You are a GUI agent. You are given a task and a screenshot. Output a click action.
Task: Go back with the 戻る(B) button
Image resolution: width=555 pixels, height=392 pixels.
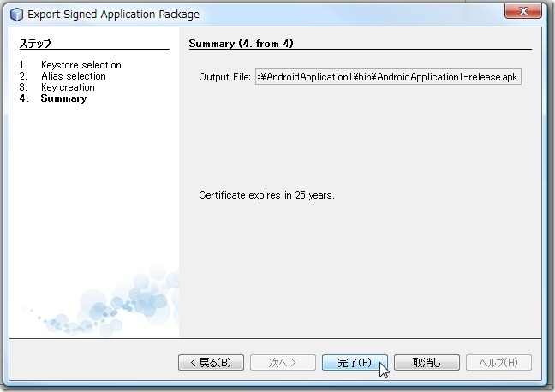tap(210, 362)
